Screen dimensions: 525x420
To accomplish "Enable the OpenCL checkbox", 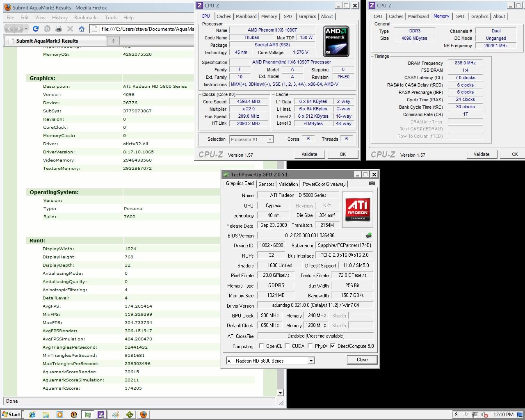I will (x=261, y=346).
